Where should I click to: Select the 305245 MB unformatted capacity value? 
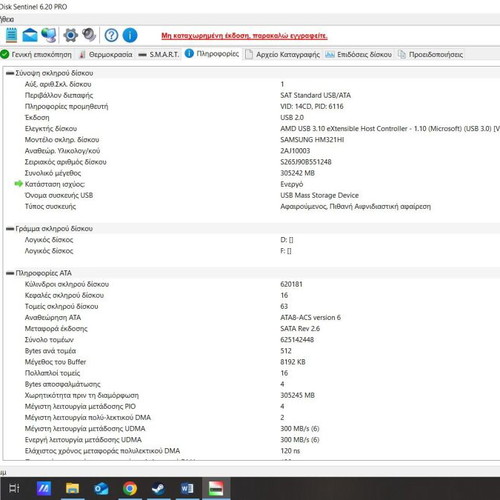pos(297,395)
